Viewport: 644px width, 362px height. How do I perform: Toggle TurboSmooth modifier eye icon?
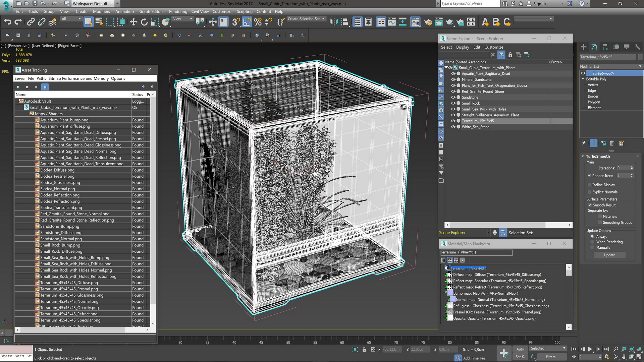pyautogui.click(x=583, y=73)
